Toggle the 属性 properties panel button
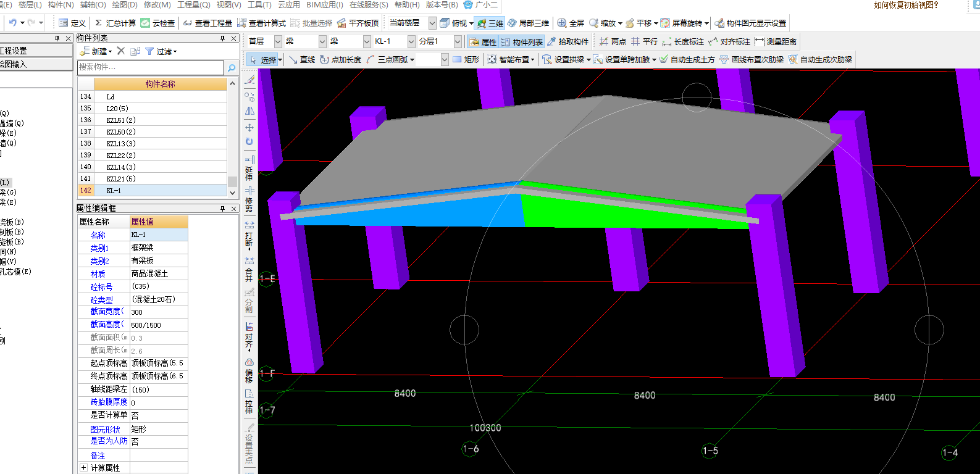Image resolution: width=980 pixels, height=474 pixels. [482, 41]
